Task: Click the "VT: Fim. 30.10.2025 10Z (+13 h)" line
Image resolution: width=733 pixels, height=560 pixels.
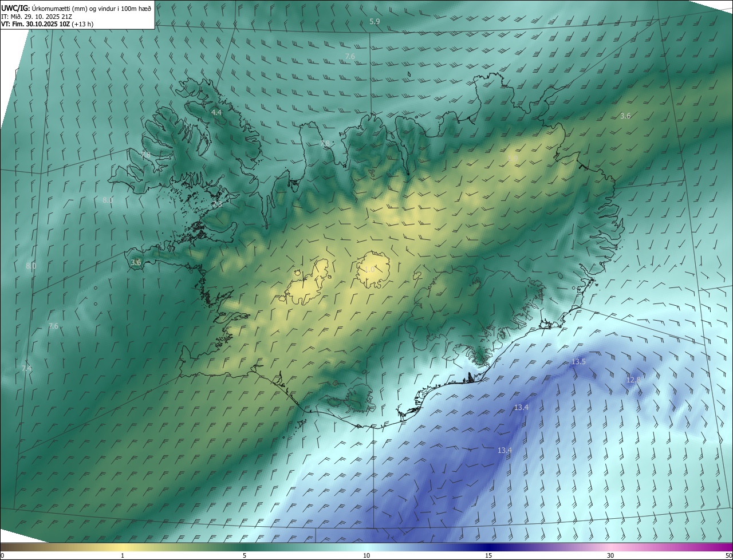Action: (47, 25)
